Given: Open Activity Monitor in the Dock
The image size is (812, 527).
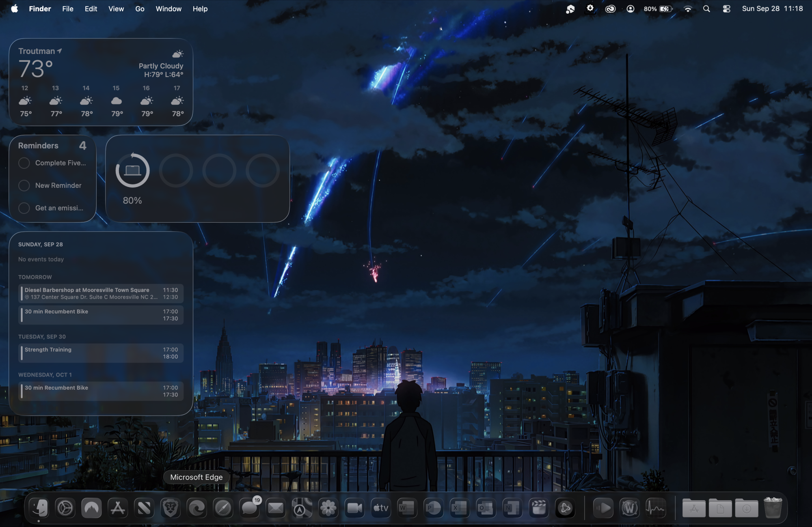Looking at the screenshot, I should click(656, 508).
